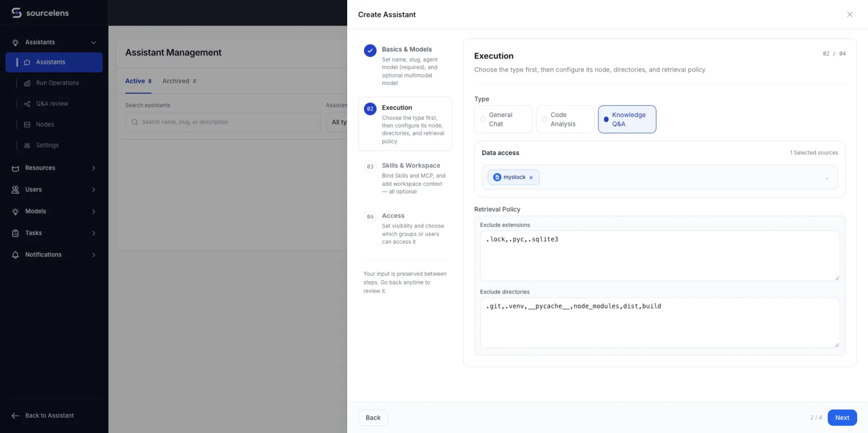
Task: Click the Exclude extensions text area
Action: [x=660, y=256]
